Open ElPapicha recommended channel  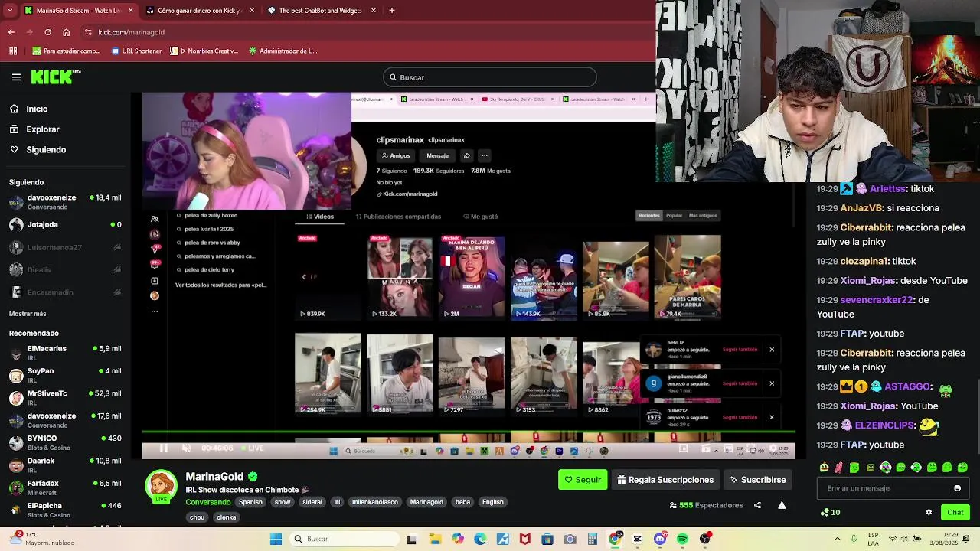tap(65, 510)
